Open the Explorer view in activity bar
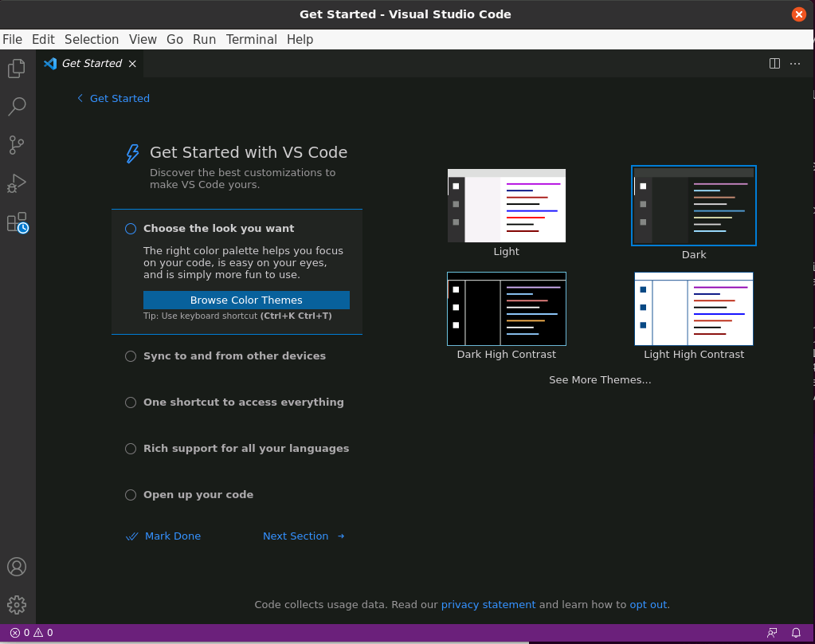The image size is (815, 644). click(x=17, y=68)
